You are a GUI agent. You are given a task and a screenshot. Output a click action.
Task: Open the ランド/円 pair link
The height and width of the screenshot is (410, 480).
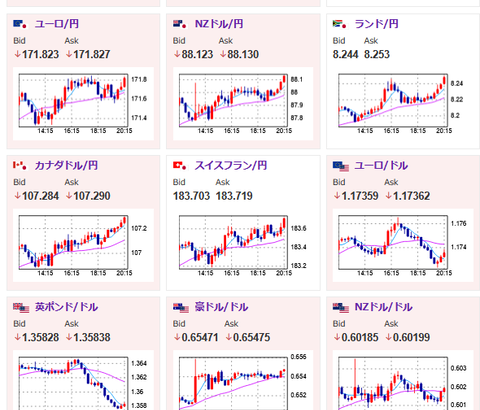point(376,24)
